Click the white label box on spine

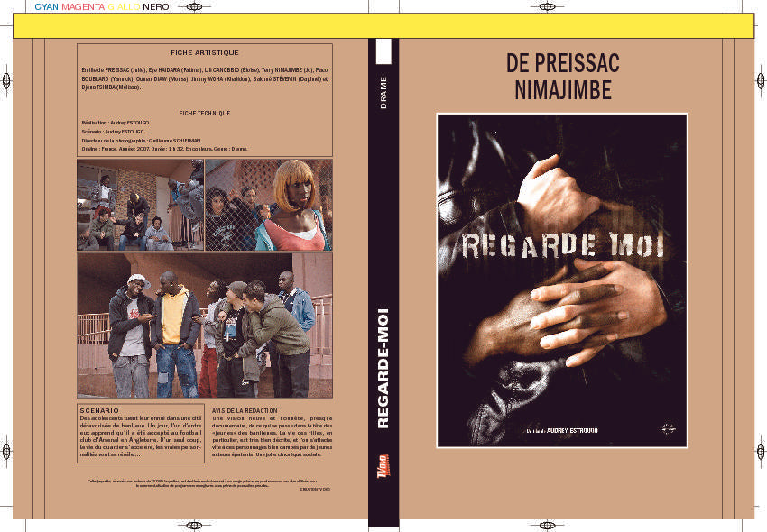point(383,50)
